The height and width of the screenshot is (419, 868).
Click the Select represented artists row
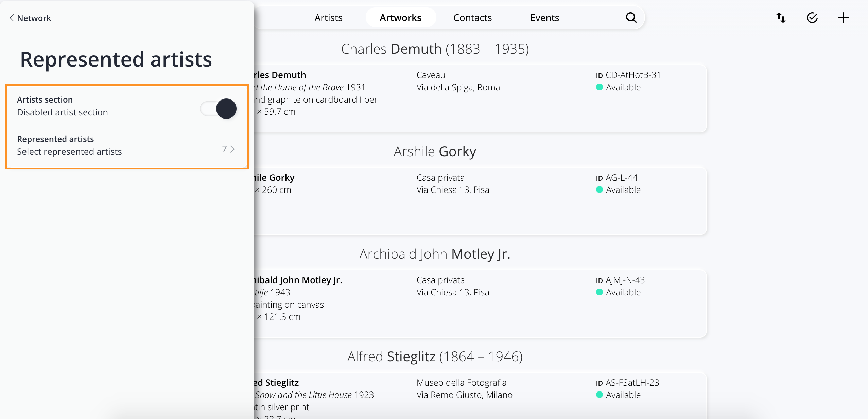pyautogui.click(x=126, y=146)
